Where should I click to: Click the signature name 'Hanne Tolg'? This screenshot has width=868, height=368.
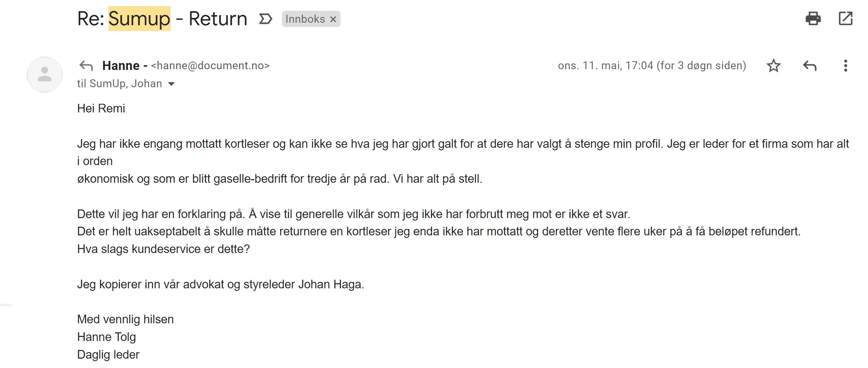[107, 337]
